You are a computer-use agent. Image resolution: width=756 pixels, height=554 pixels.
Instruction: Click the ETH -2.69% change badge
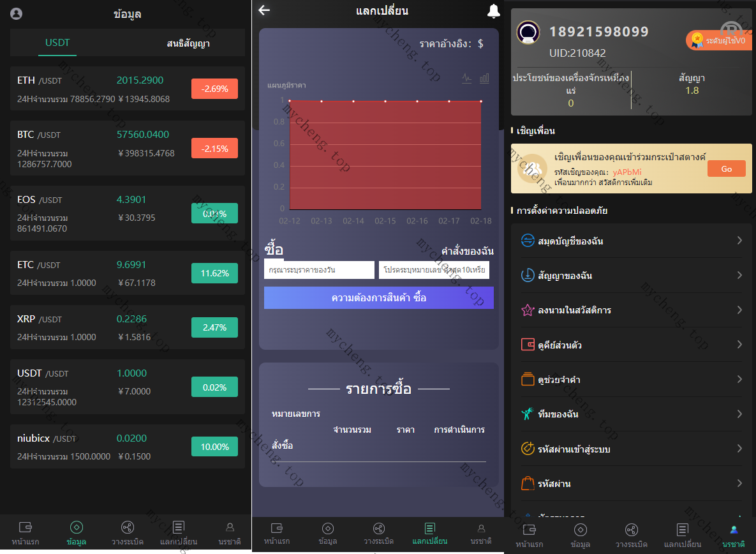214,89
